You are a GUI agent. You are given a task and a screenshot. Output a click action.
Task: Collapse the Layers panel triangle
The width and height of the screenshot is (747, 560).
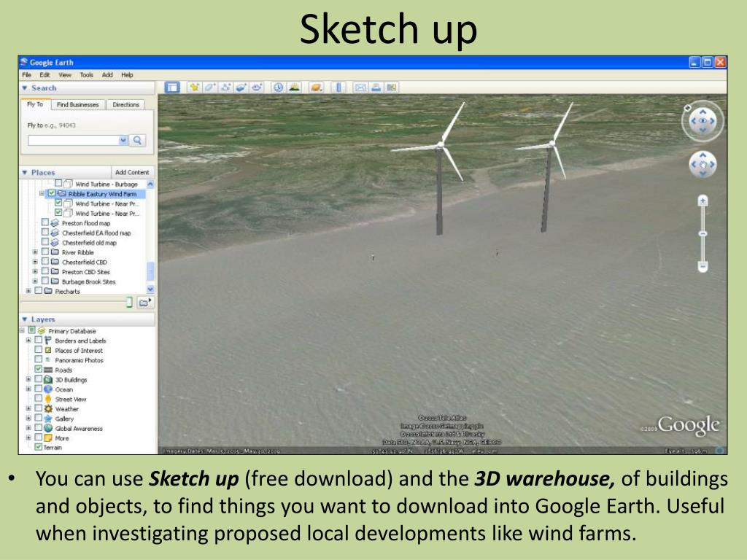(x=25, y=319)
